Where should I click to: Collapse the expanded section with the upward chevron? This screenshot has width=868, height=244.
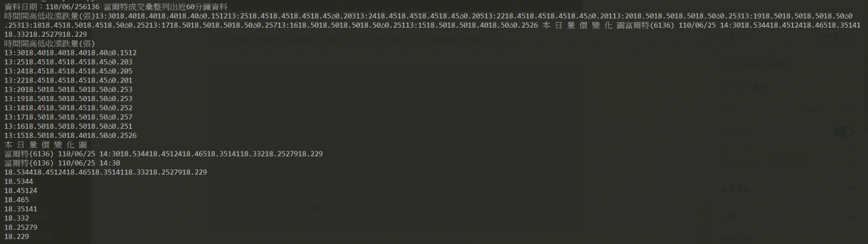tap(850, 217)
